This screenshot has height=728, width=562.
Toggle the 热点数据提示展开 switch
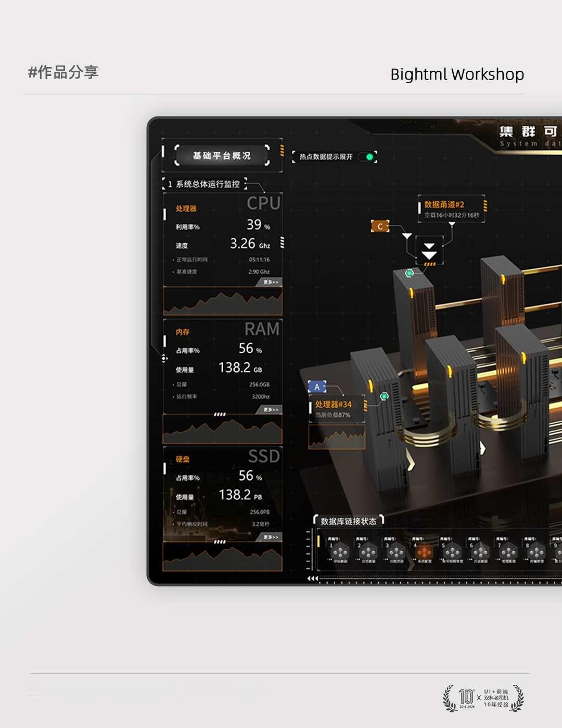367,157
